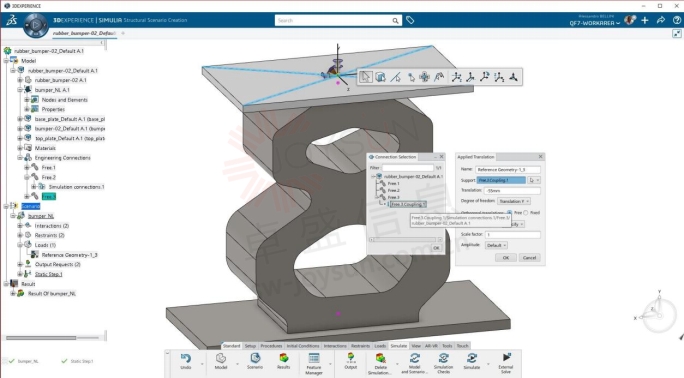684x378 pixels.
Task: Click OK in Connection Selection dialog
Action: pyautogui.click(x=436, y=248)
